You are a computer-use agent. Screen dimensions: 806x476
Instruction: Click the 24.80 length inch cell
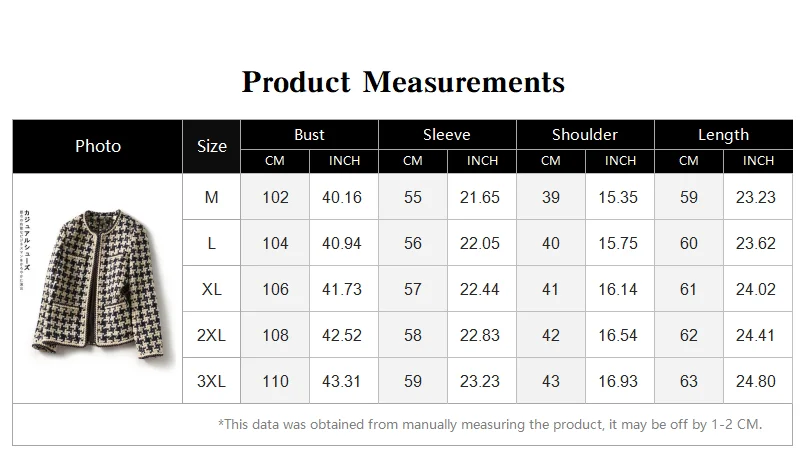click(x=757, y=381)
